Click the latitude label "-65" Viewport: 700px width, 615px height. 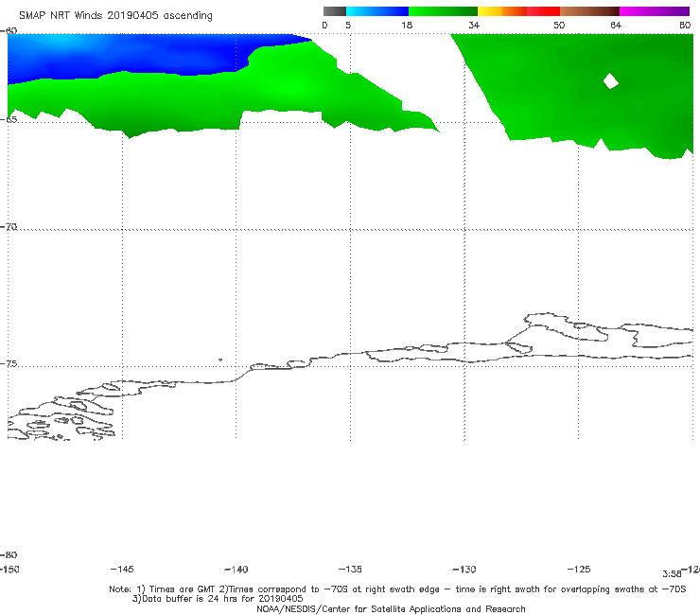[9, 119]
